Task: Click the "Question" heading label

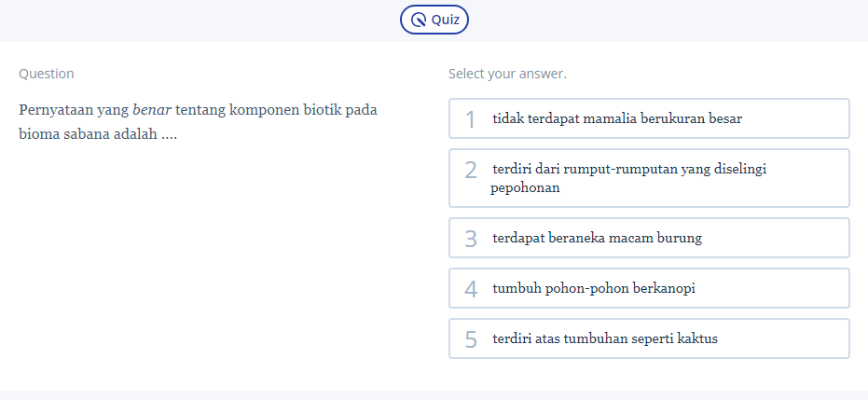Action: 47,74
